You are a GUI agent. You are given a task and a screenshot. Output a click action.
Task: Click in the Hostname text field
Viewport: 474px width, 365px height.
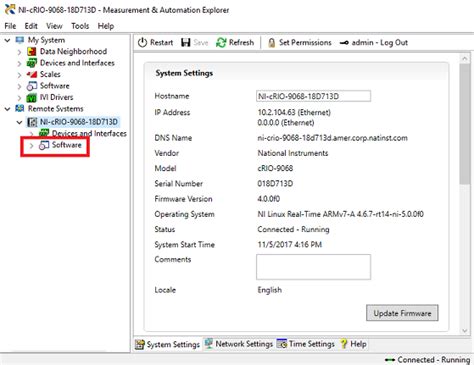coord(313,96)
